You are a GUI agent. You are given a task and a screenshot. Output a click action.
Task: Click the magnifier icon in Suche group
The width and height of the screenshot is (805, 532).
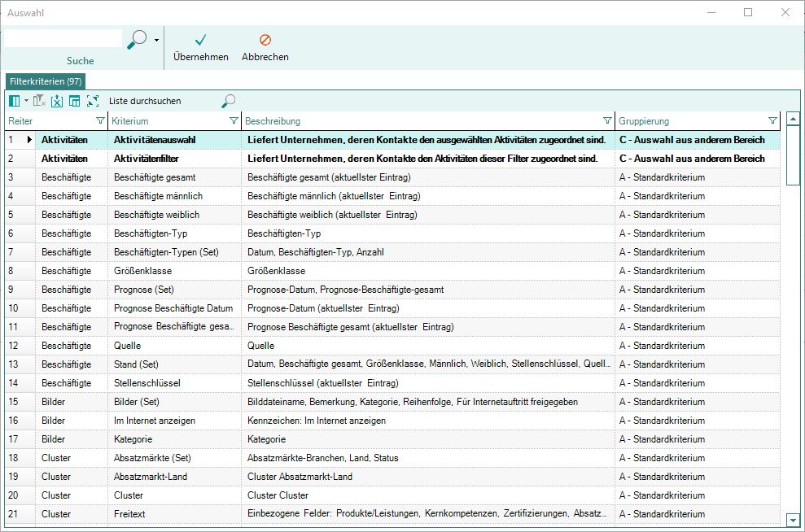[x=138, y=38]
